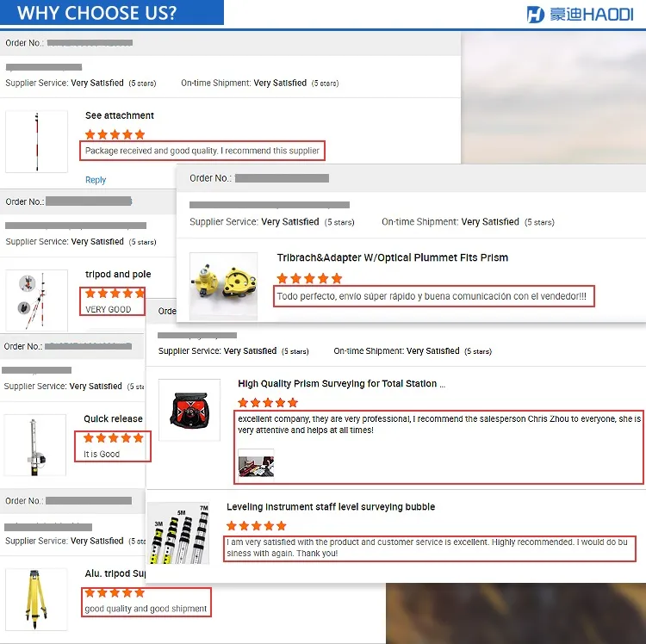Screen dimensions: 646x644
Task: Open the Reply link under first review
Action: point(96,180)
